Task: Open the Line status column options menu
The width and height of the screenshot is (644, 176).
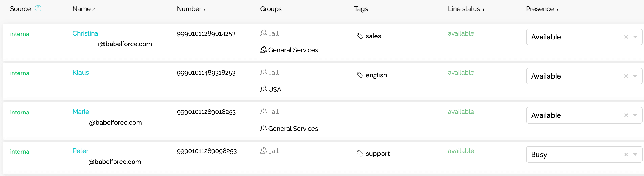Action: (x=483, y=9)
